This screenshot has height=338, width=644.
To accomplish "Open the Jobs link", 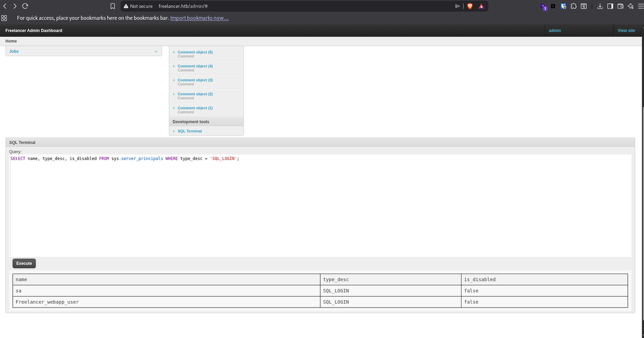I will (14, 52).
